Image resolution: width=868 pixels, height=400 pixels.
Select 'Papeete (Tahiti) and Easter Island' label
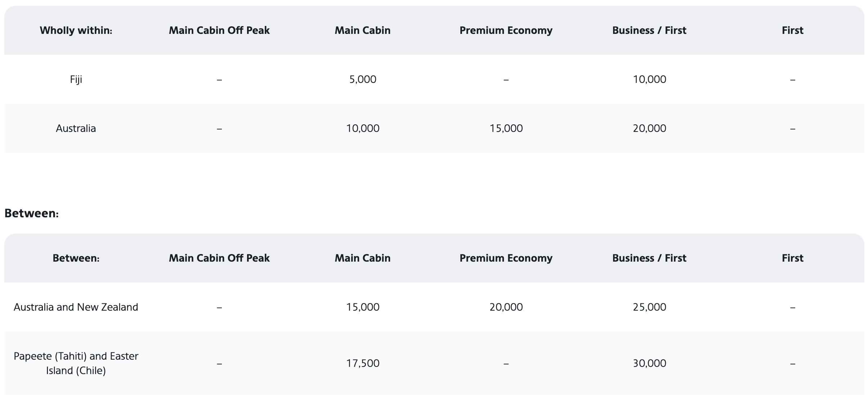(76, 363)
